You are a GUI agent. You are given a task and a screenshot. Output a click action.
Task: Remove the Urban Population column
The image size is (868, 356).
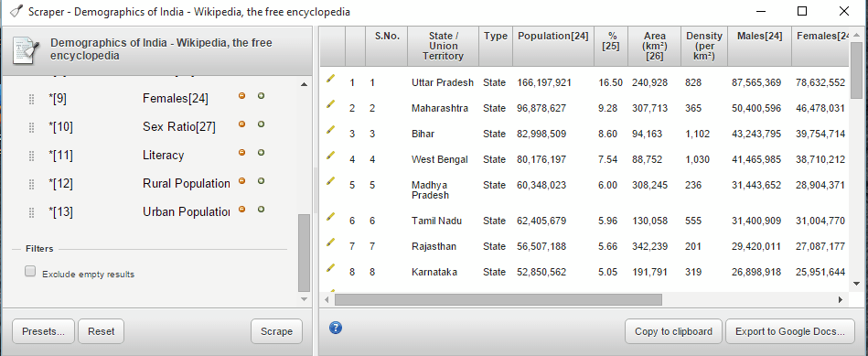click(241, 209)
